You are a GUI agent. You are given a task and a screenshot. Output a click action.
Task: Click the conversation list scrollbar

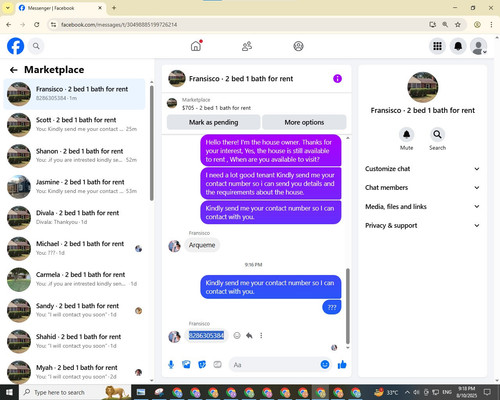tap(152, 143)
